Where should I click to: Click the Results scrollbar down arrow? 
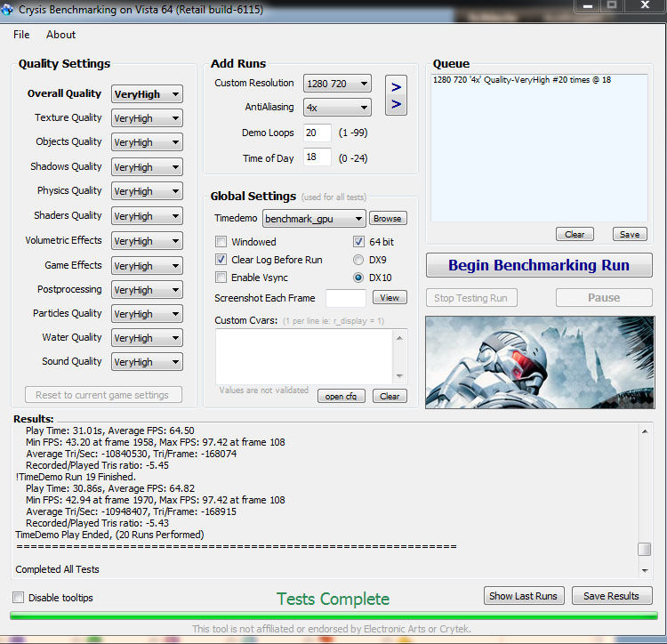pos(645,571)
